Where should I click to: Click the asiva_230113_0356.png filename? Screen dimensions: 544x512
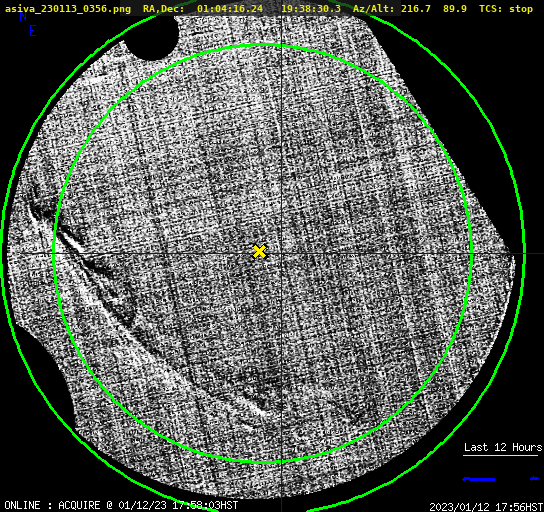[x=68, y=9]
